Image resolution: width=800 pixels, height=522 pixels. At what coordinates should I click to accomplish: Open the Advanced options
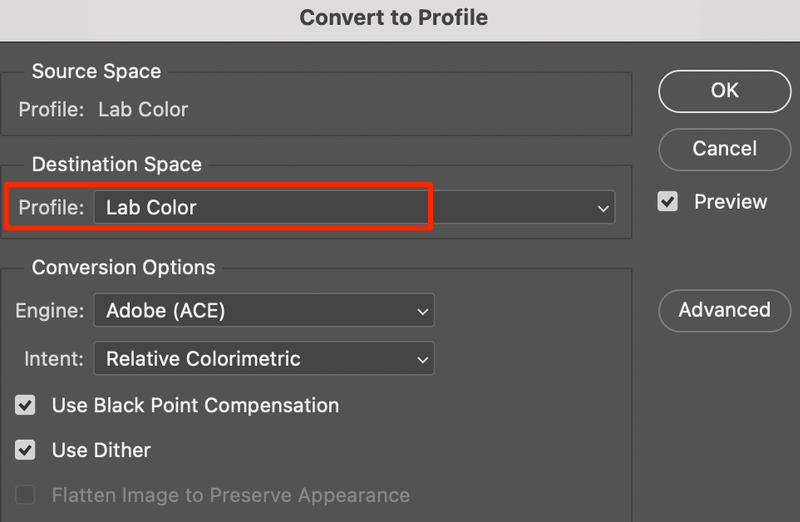pyautogui.click(x=724, y=310)
